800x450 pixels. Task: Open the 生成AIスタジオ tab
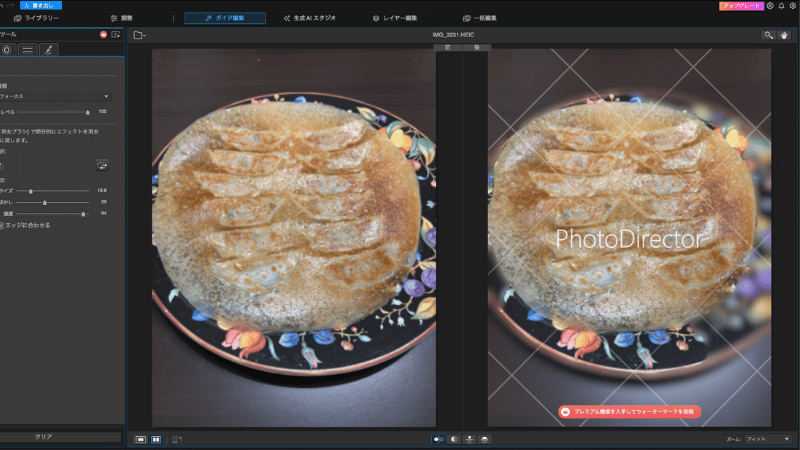[310, 18]
